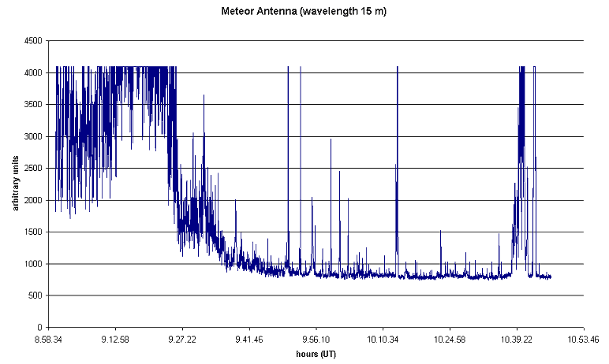Click the 1000 y-axis tick label
Viewport: 609px width, 364px height.
[33, 264]
